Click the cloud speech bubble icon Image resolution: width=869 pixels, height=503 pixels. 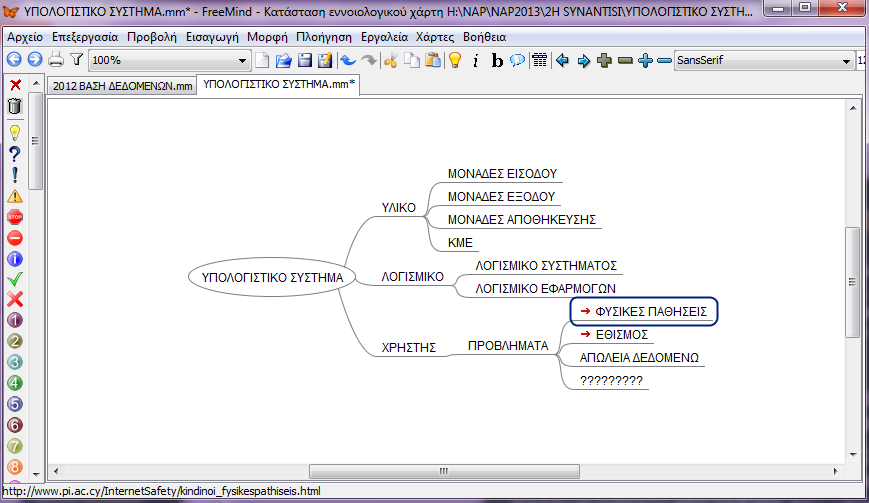point(518,60)
